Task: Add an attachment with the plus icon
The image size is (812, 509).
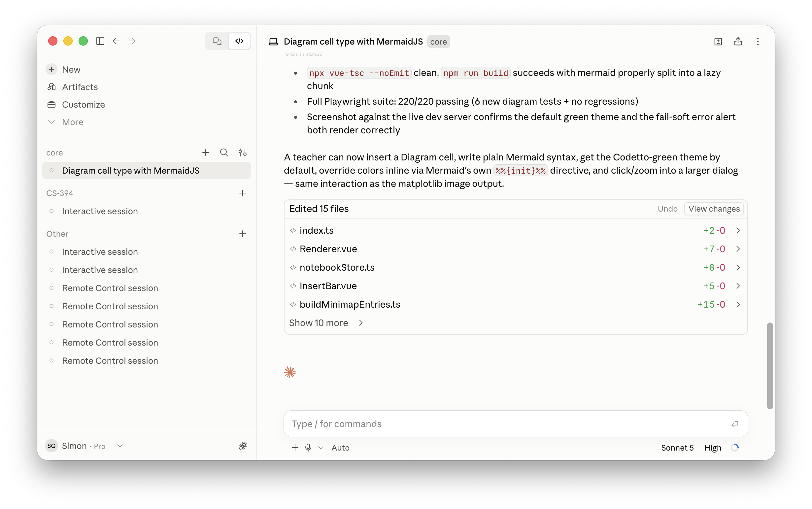Action: (295, 447)
